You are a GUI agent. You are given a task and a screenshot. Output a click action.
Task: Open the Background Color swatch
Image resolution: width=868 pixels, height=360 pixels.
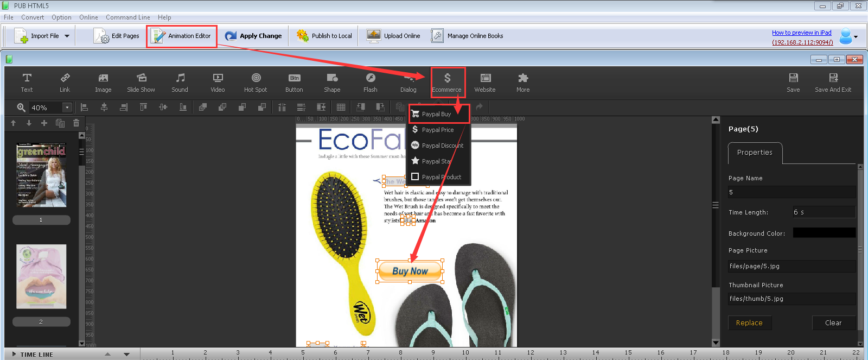tap(824, 233)
